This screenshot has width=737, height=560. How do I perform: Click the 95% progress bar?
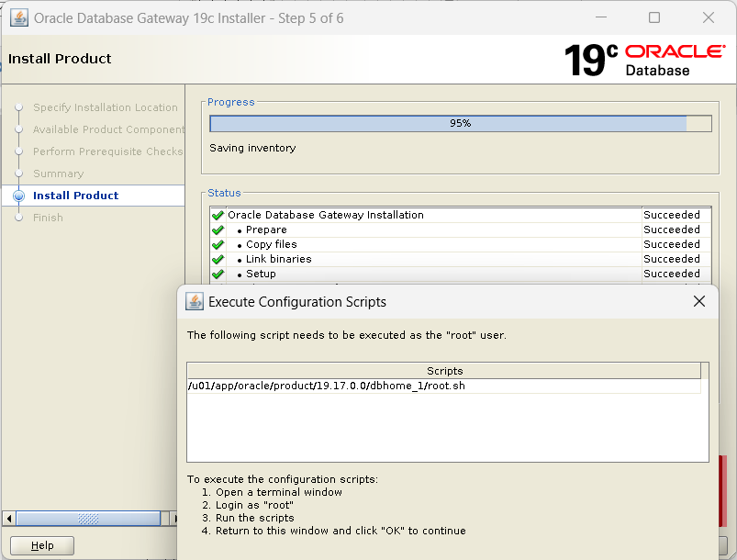(x=460, y=123)
